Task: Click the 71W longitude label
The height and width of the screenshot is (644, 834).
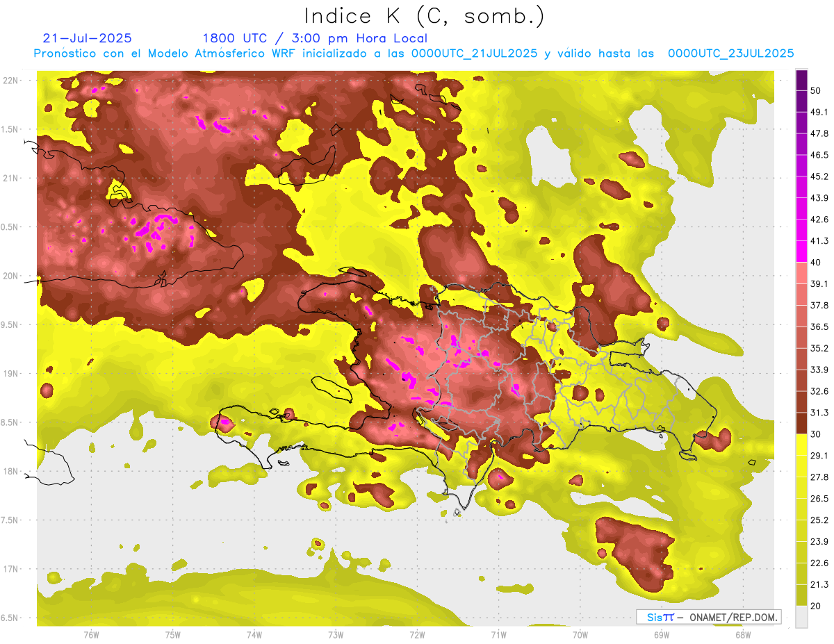Action: [x=498, y=634]
